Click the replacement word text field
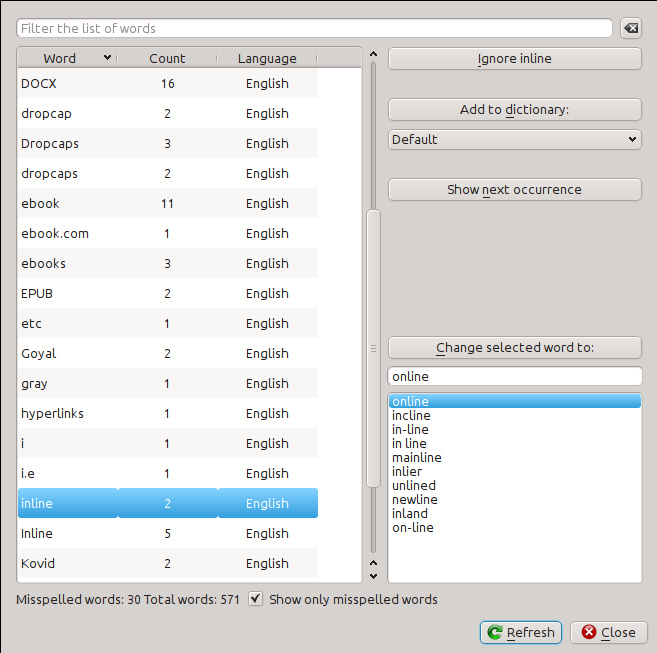The width and height of the screenshot is (657, 653). pos(514,376)
